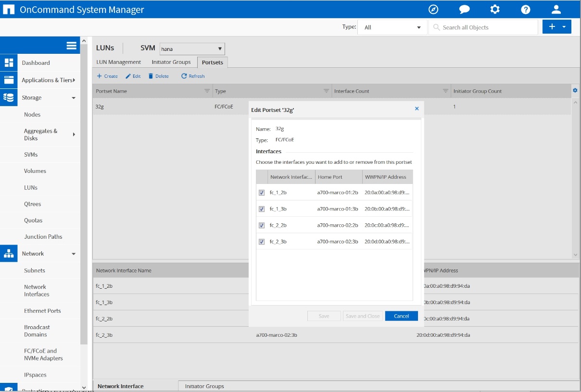Uncheck the fc_1_2b interface checkbox

point(262,193)
